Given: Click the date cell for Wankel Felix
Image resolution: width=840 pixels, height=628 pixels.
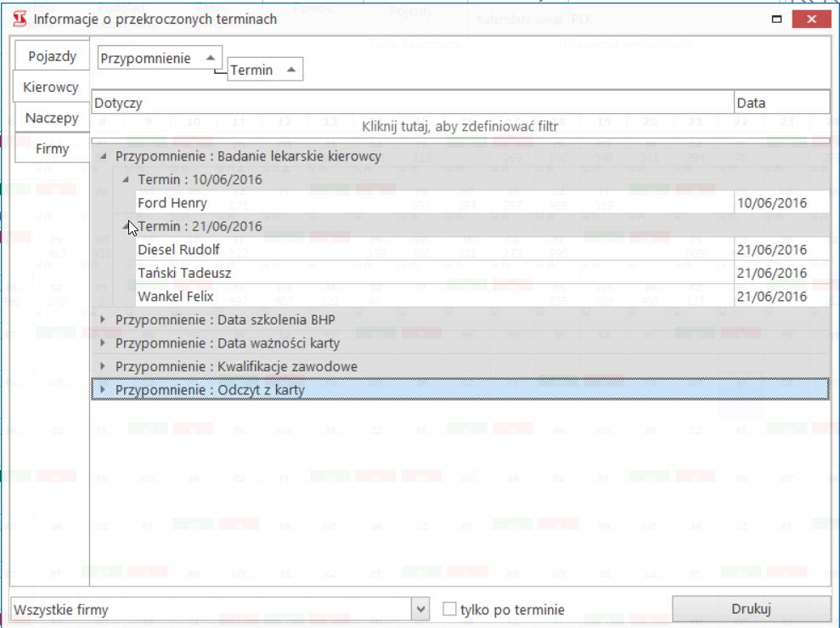Looking at the screenshot, I should (x=781, y=297).
